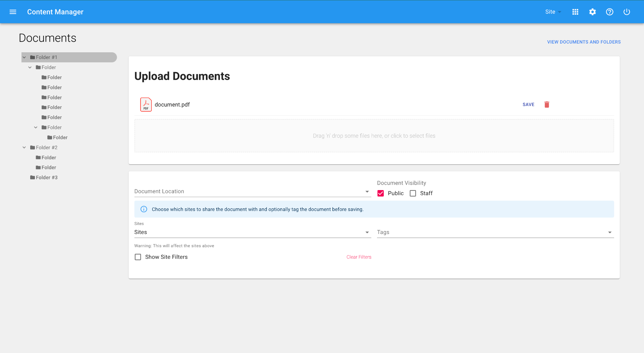
Task: Click the PDF file icon
Action: pyautogui.click(x=146, y=105)
